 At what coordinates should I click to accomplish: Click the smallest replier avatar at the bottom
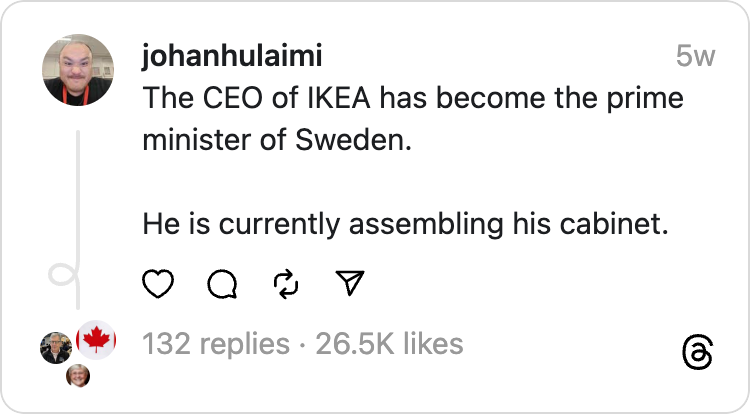(x=78, y=376)
